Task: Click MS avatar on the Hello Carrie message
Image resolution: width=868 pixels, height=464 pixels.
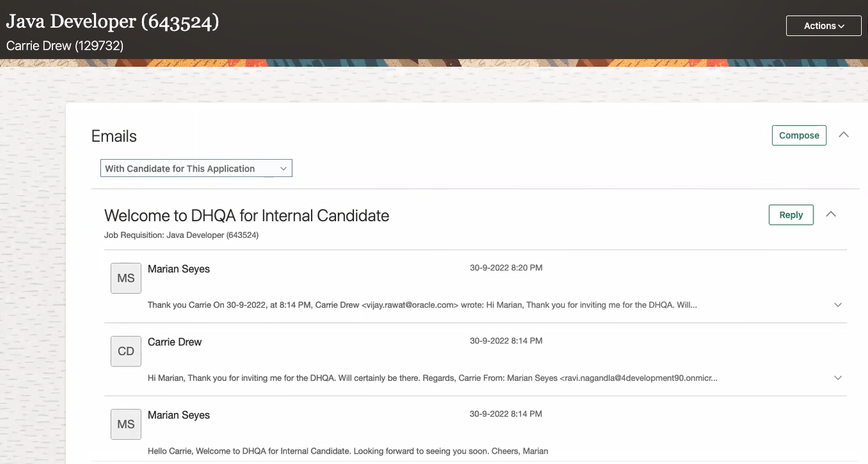Action: pos(126,424)
